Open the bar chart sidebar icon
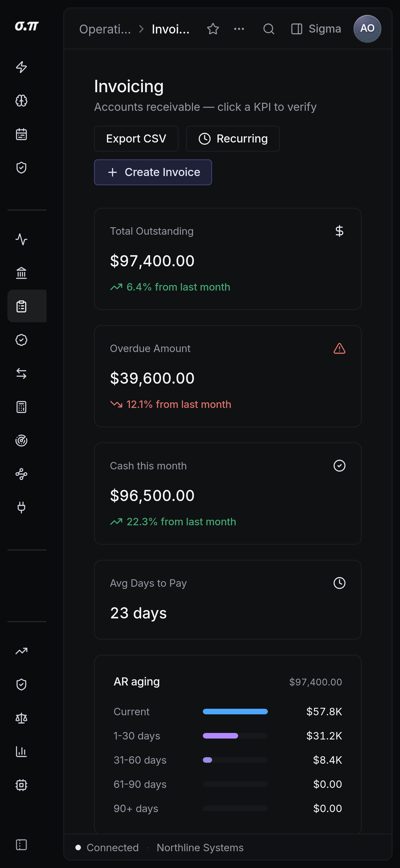Image resolution: width=400 pixels, height=868 pixels. coord(21,751)
